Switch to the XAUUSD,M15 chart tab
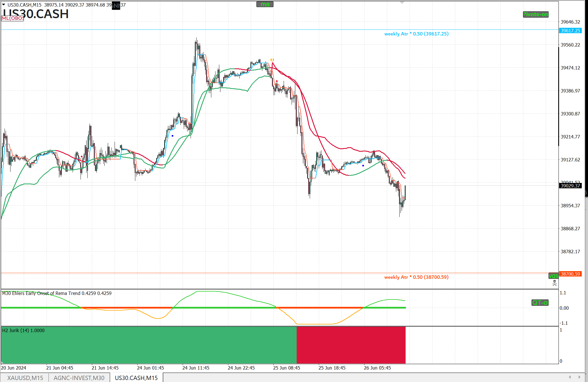This screenshot has width=588, height=382. 25,378
